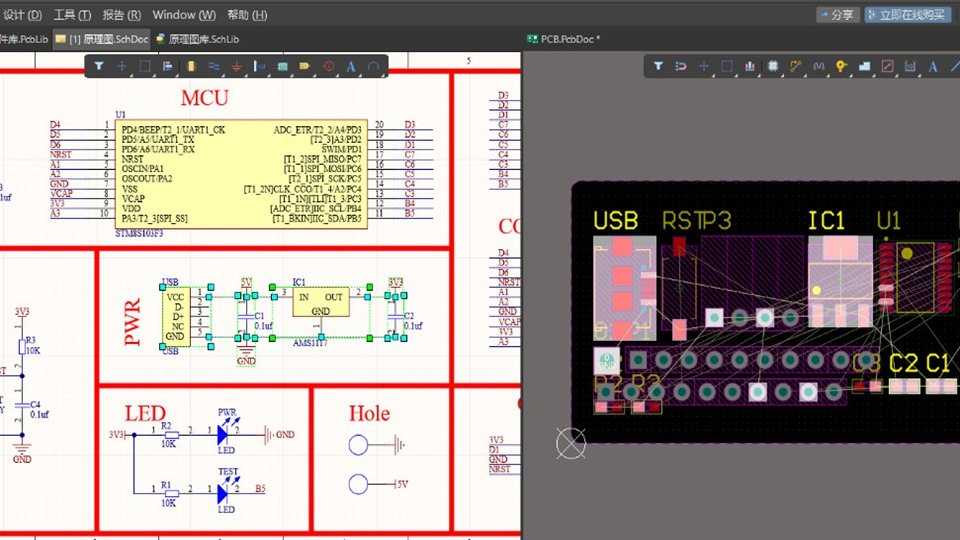Select resistor R1 in LED section
The height and width of the screenshot is (540, 960).
171,493
